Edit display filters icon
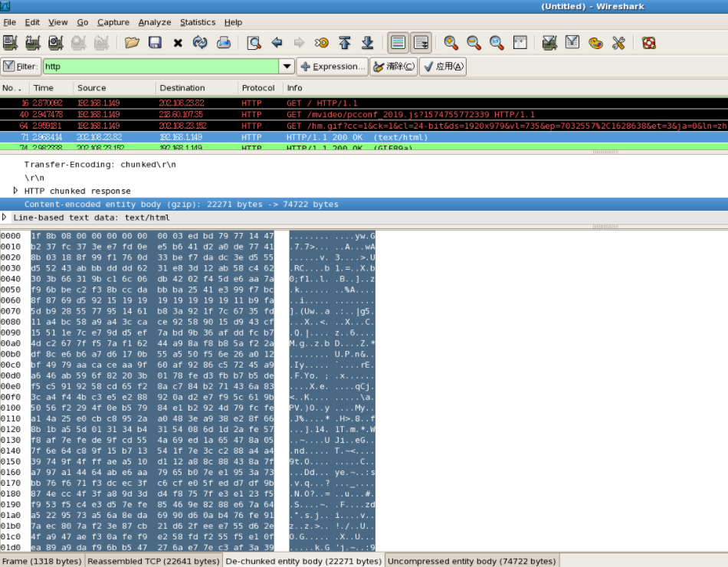 pyautogui.click(x=572, y=43)
